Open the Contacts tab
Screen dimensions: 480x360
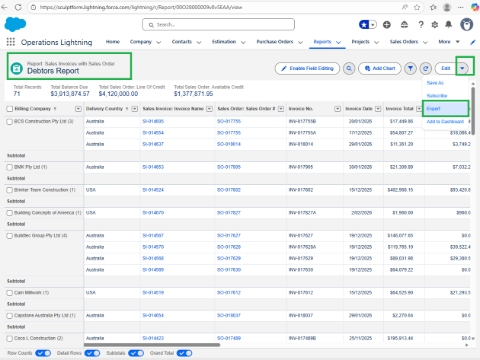[182, 42]
